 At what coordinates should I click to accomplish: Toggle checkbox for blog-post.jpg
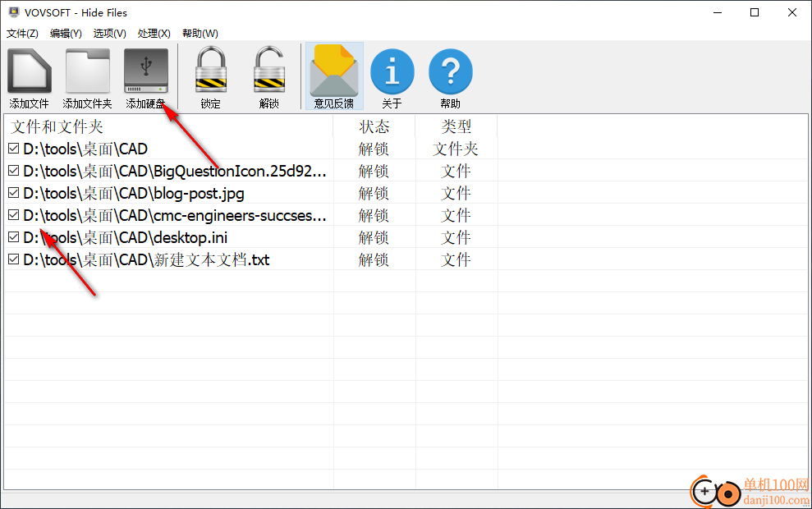[x=13, y=193]
